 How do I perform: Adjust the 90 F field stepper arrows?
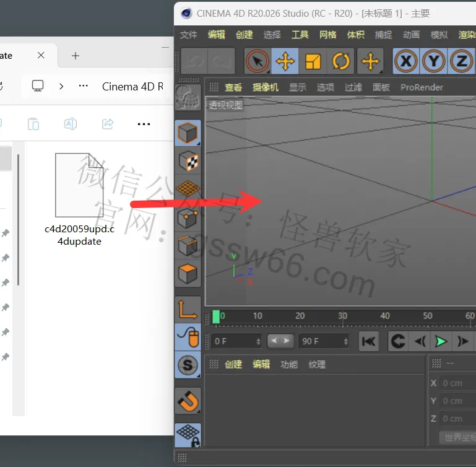(x=346, y=341)
